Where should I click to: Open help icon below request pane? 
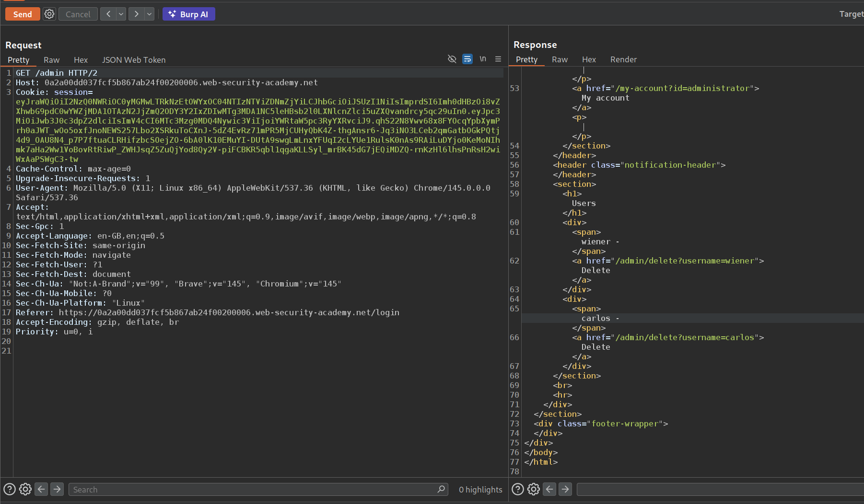(10, 489)
